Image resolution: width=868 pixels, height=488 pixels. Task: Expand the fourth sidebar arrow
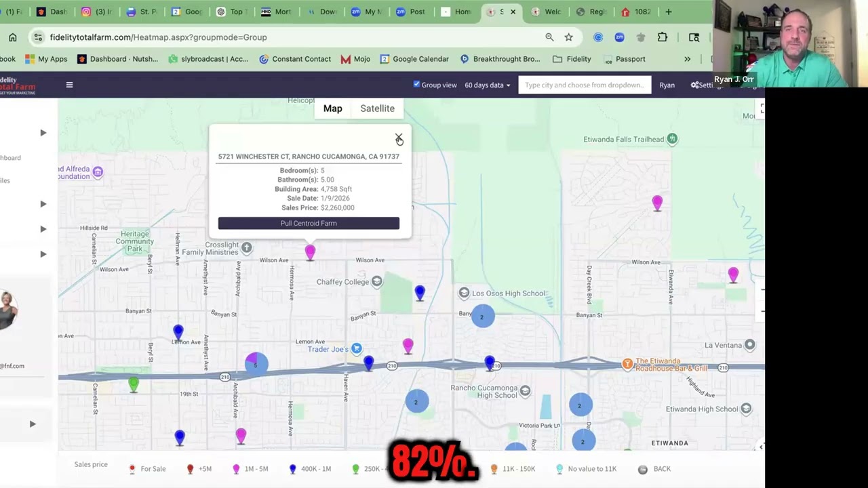43,254
